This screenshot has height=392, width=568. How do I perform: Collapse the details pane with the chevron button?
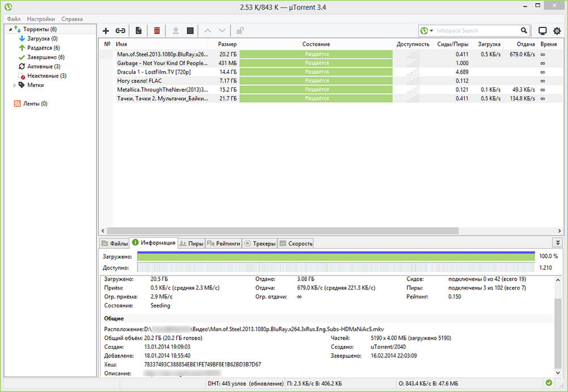pyautogui.click(x=558, y=243)
